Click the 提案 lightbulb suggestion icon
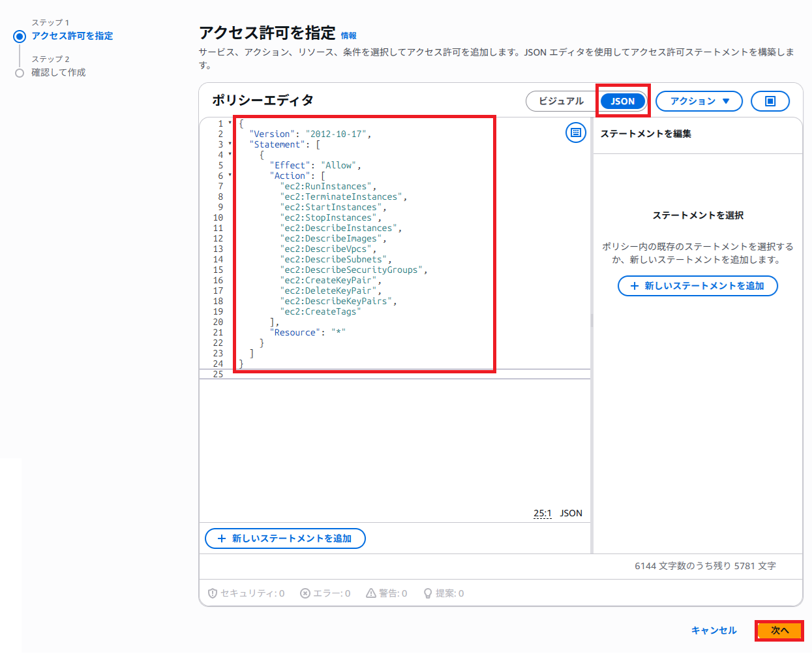The image size is (812, 654). click(428, 593)
